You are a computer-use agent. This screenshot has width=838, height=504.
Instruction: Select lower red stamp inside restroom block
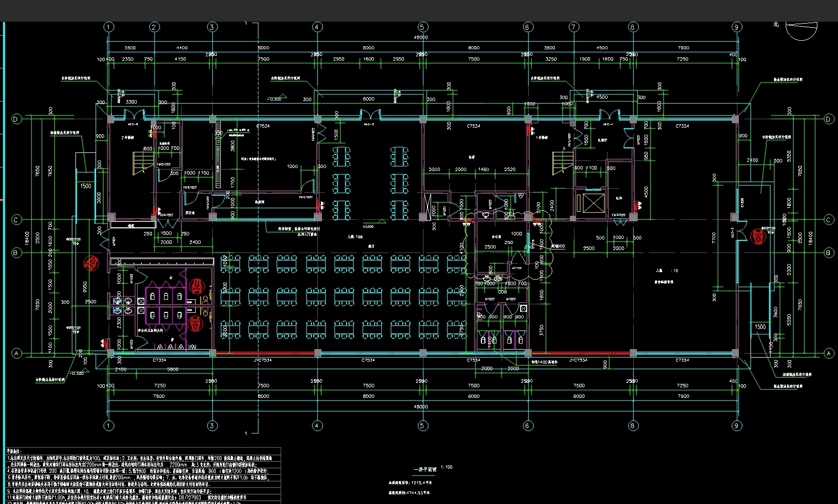(x=196, y=322)
